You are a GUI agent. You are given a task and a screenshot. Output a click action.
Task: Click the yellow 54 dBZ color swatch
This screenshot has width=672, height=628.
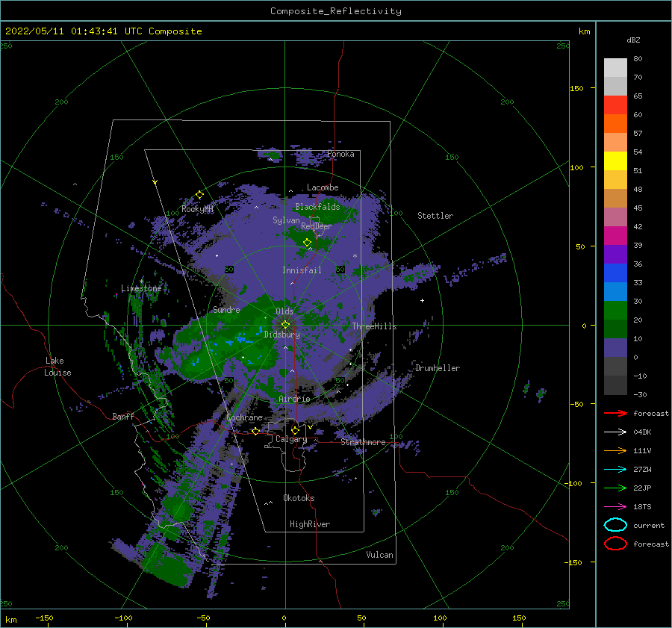615,161
